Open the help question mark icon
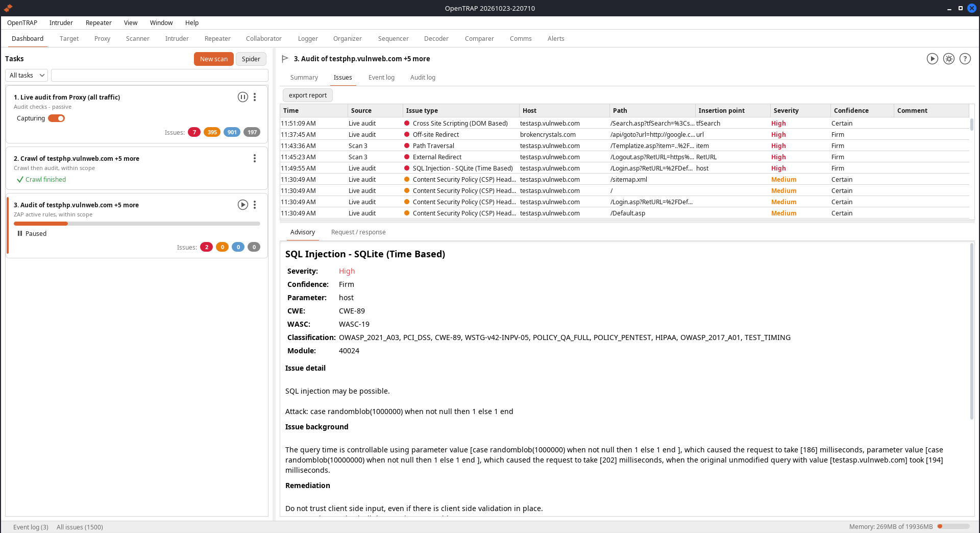Screen dimensions: 980x533 965,59
